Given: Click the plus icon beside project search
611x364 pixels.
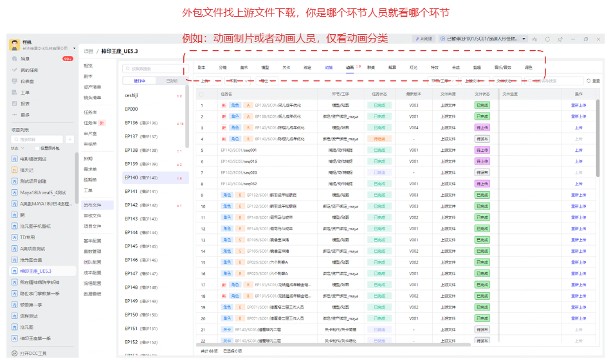Looking at the screenshot, I should (x=69, y=139).
